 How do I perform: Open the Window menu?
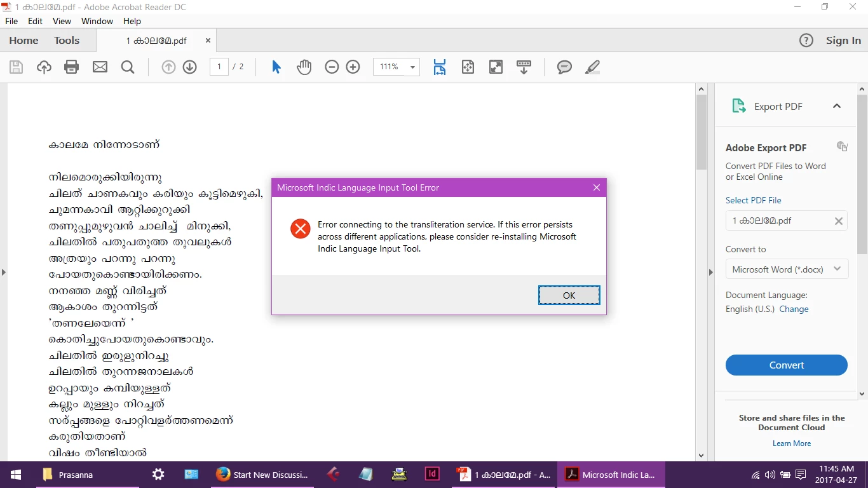(97, 21)
